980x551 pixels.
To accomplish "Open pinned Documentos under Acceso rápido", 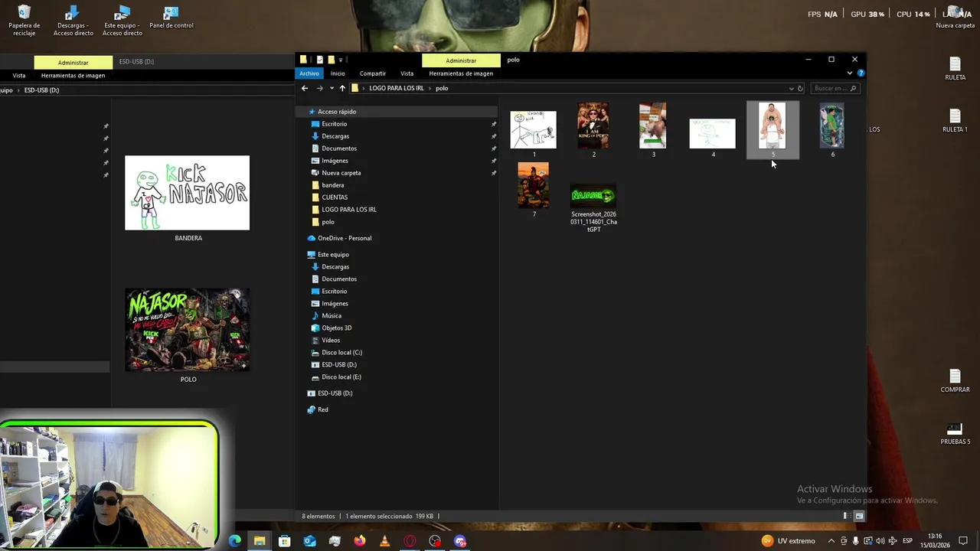I will click(x=339, y=148).
